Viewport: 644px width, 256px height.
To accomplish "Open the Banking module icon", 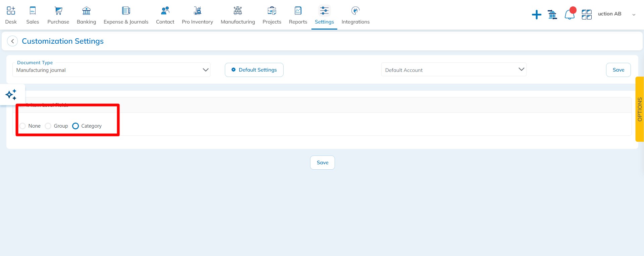I will pyautogui.click(x=86, y=11).
